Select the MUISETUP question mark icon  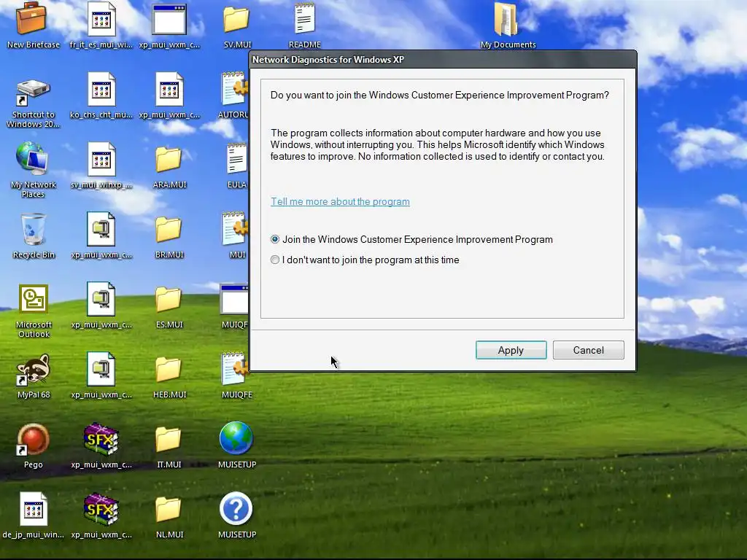point(236,508)
